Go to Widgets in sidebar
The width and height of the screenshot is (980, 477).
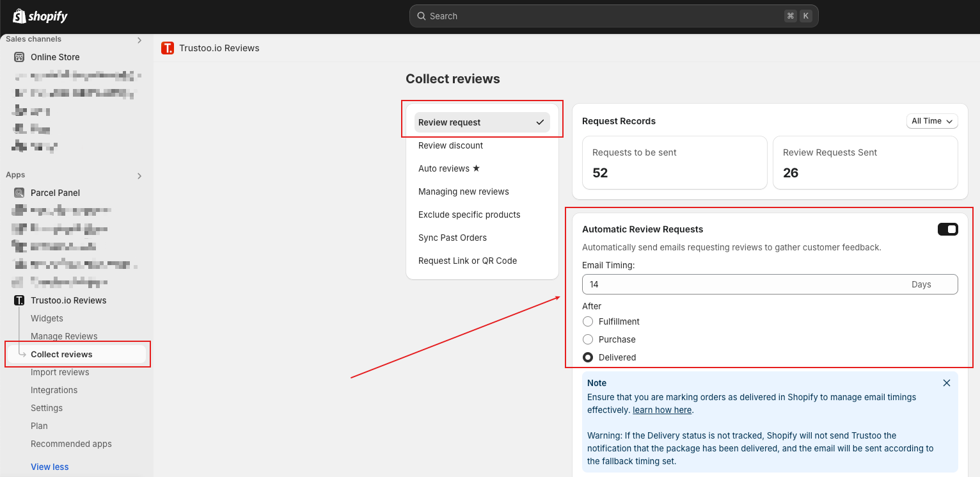point(47,318)
